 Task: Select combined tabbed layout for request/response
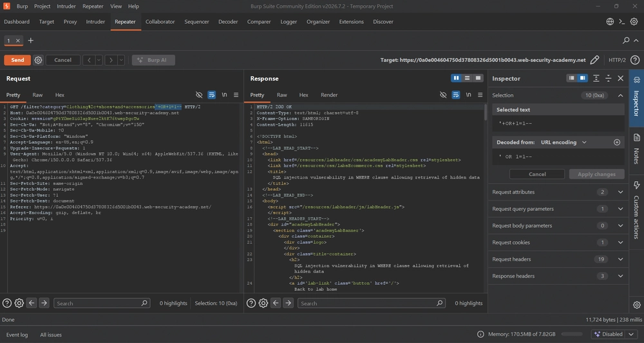coord(478,78)
